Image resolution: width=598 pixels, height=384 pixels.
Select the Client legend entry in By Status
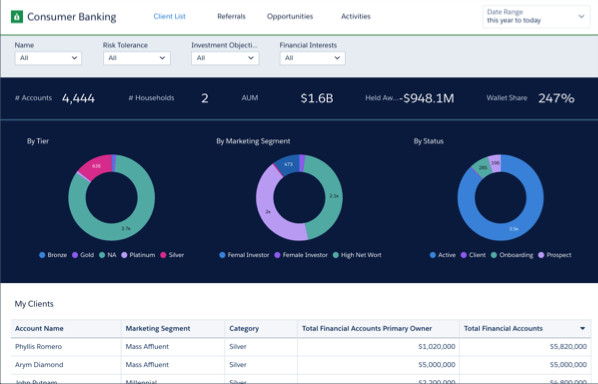(473, 255)
